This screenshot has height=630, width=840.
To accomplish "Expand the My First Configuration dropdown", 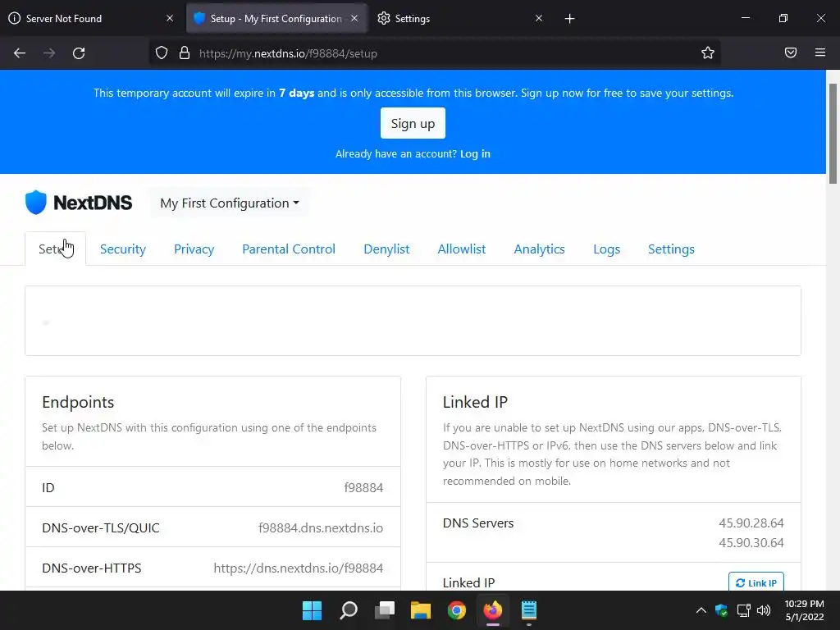I will click(x=230, y=203).
